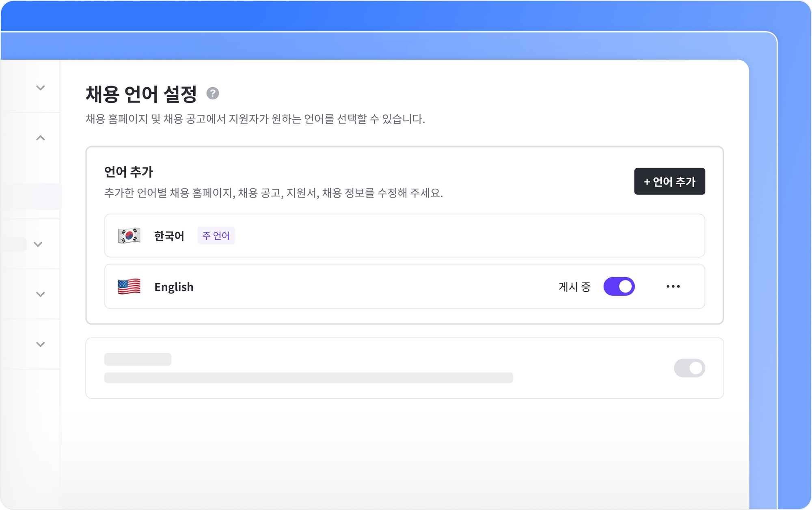Select the gray placeholder sidebar item
This screenshot has height=510, width=812.
click(13, 244)
